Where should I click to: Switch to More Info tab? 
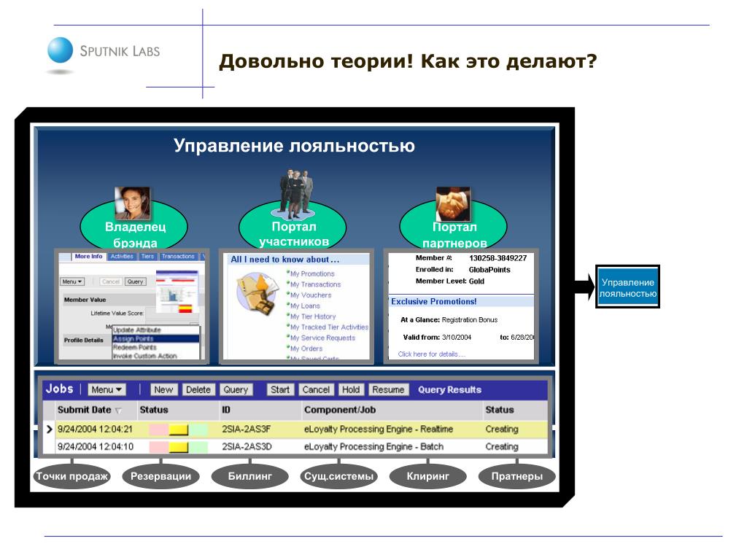88,256
